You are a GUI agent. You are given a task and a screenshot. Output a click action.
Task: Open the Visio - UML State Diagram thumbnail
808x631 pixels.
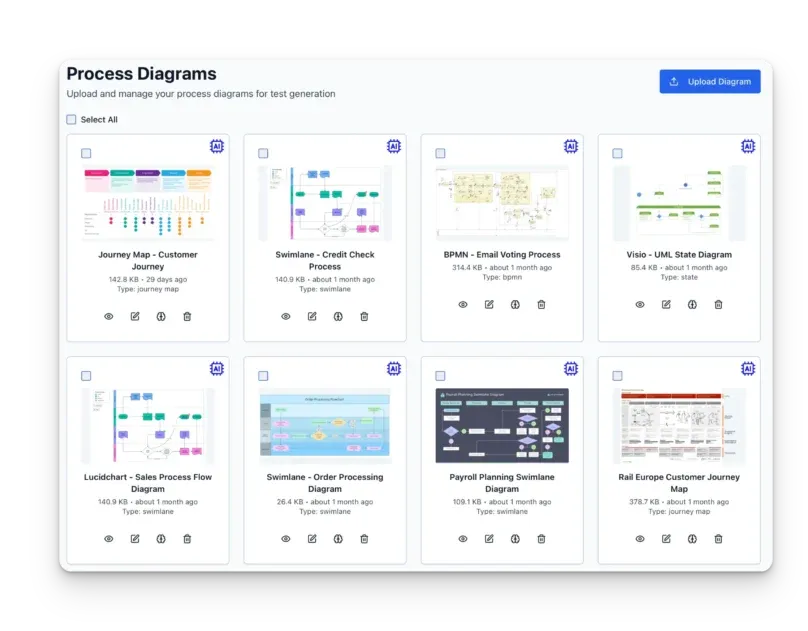coord(679,203)
